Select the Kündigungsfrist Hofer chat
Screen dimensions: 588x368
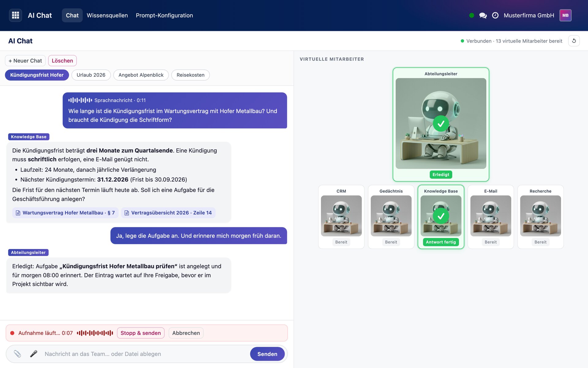(37, 75)
